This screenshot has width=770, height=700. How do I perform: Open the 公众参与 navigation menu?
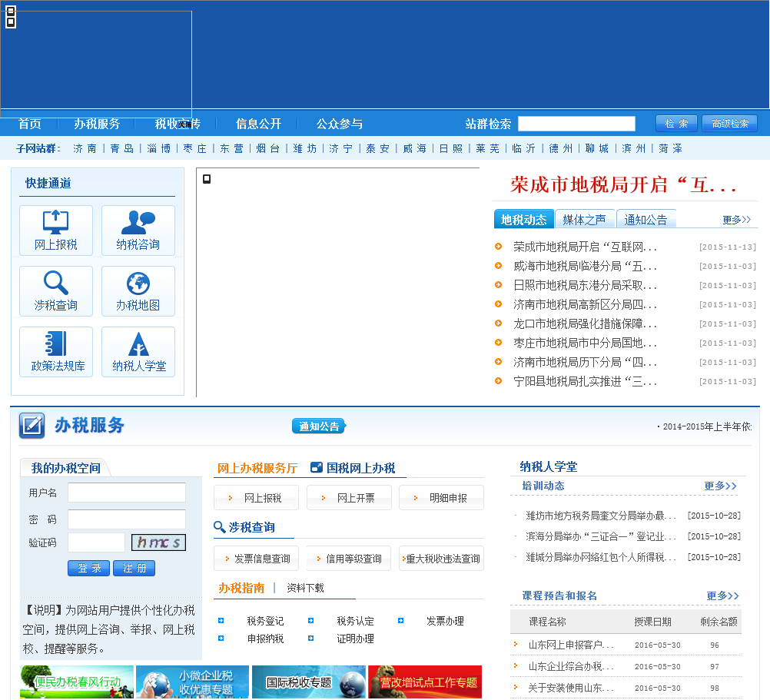pyautogui.click(x=340, y=124)
